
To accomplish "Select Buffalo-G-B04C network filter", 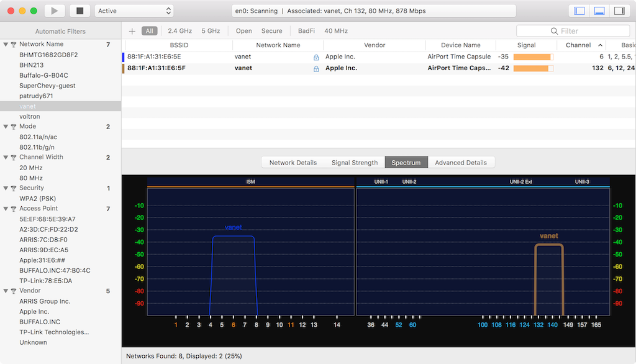I will (x=44, y=75).
